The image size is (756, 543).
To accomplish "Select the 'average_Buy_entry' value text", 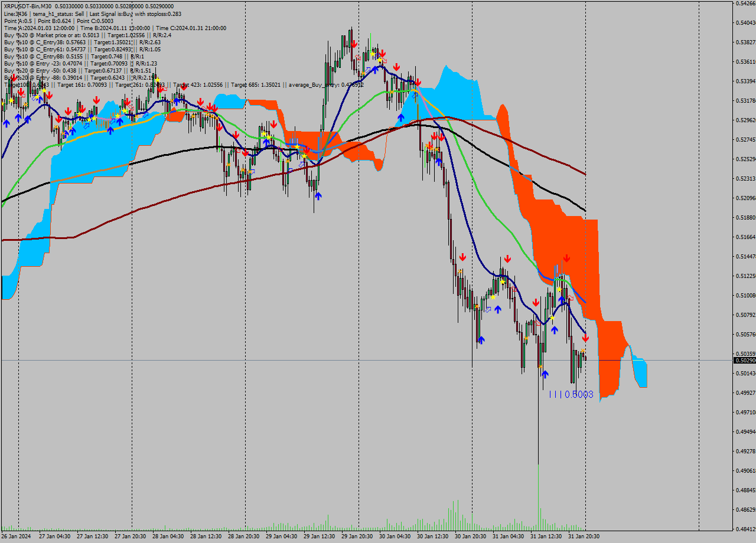I will (325, 84).
